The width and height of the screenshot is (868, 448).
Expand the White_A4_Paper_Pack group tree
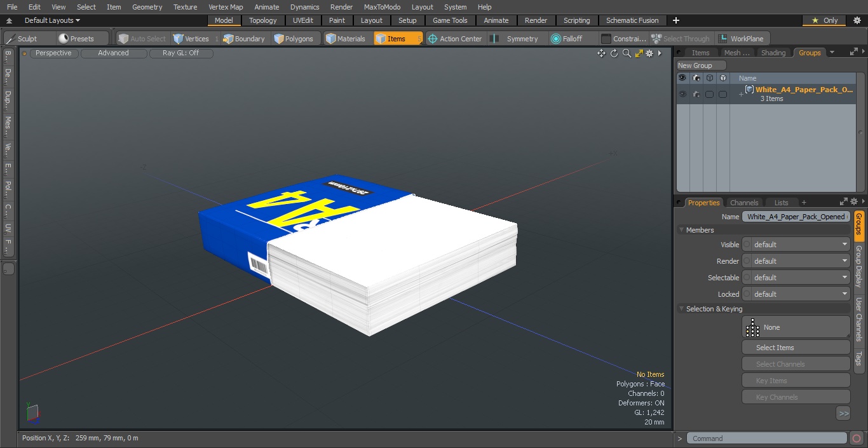(x=741, y=94)
